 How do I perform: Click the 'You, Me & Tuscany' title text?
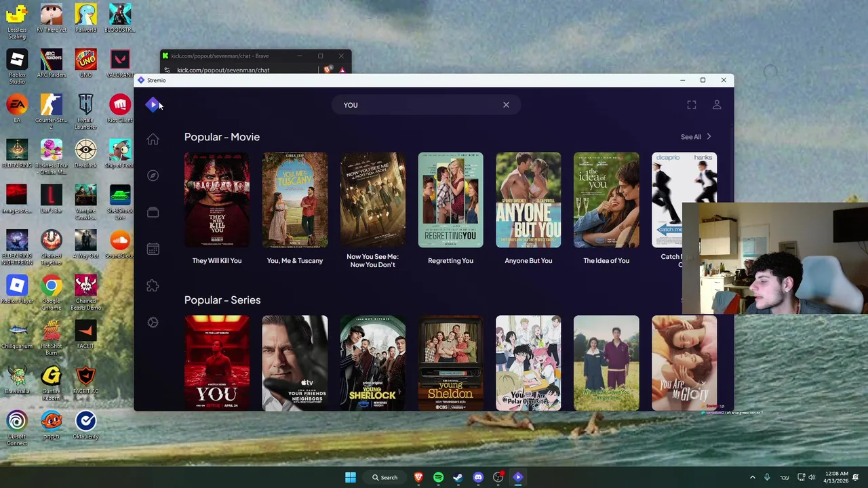click(295, 260)
